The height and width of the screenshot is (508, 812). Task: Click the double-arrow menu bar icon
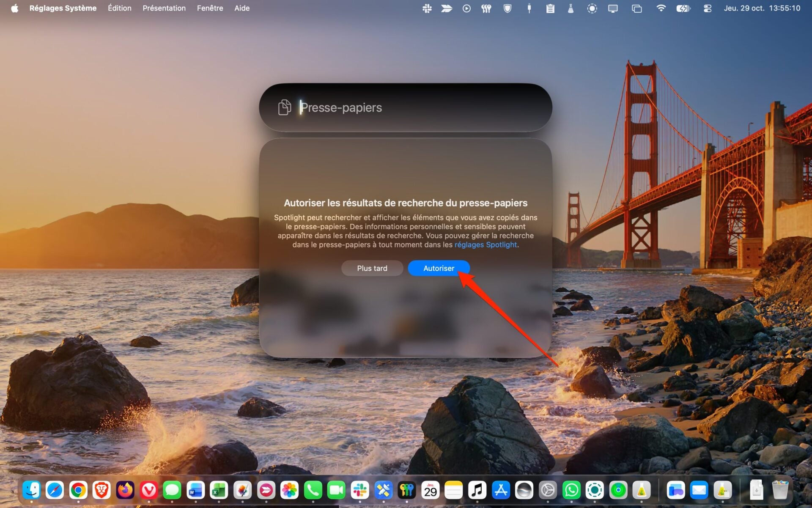(x=447, y=8)
